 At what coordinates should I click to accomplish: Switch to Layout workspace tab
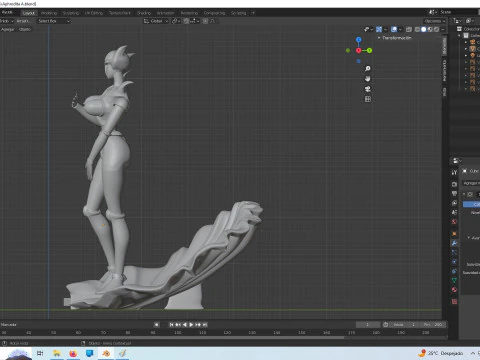(x=29, y=13)
